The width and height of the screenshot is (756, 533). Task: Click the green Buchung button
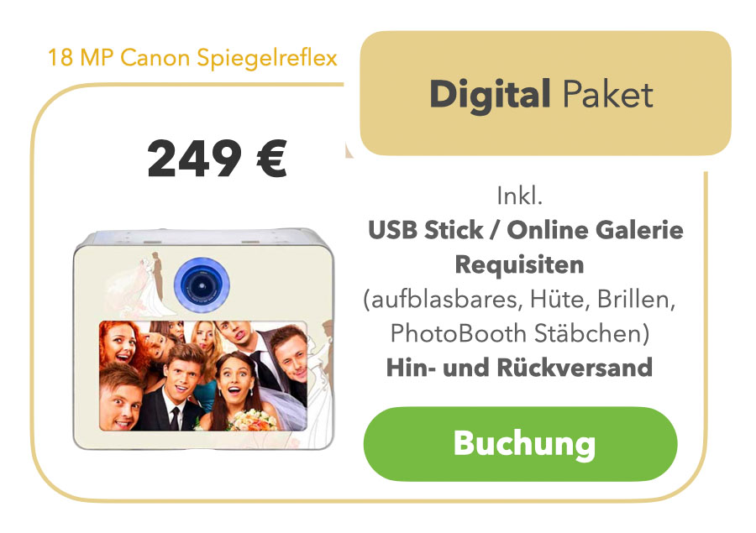point(520,444)
